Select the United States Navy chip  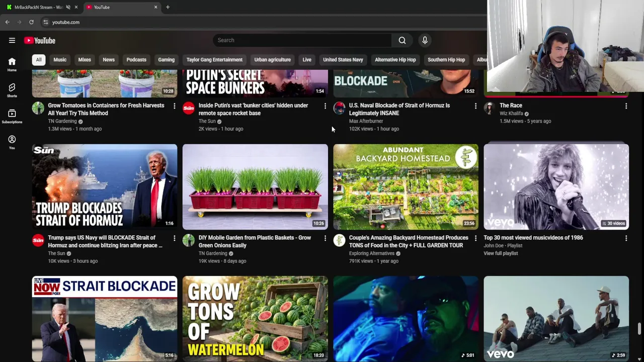point(343,60)
